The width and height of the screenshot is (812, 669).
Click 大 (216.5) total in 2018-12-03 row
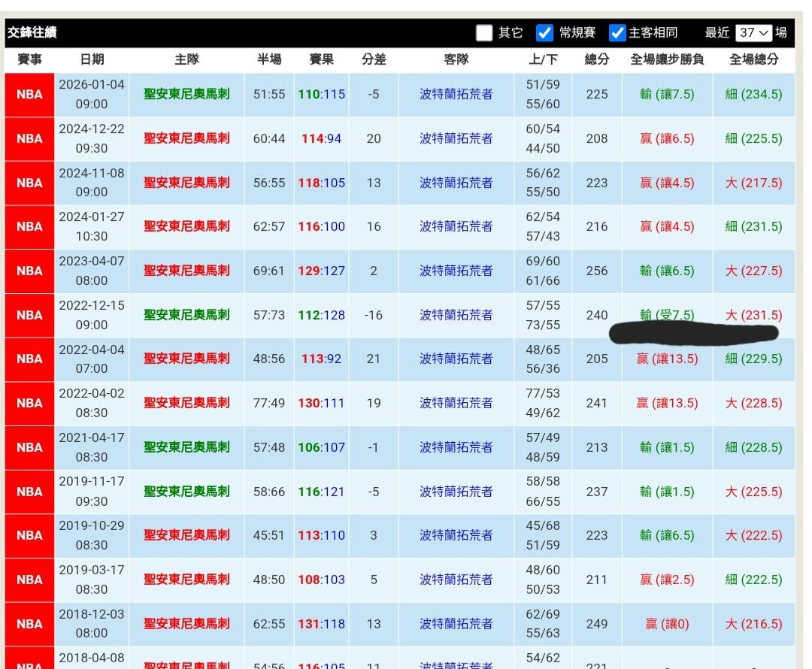tap(753, 624)
